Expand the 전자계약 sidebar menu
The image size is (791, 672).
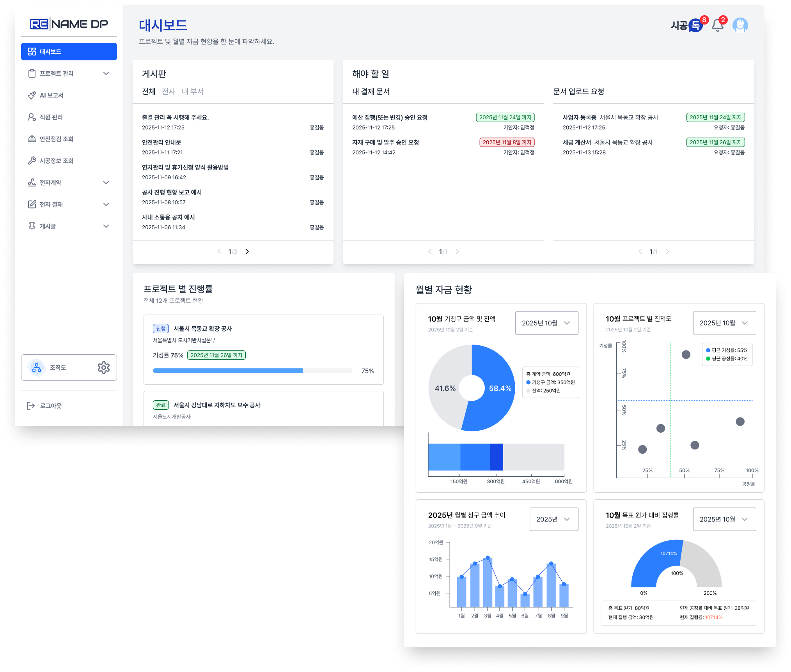click(x=106, y=183)
